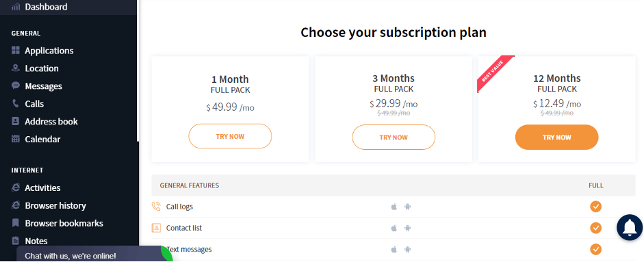Click the notification bell icon
644x262 pixels.
pyautogui.click(x=629, y=227)
